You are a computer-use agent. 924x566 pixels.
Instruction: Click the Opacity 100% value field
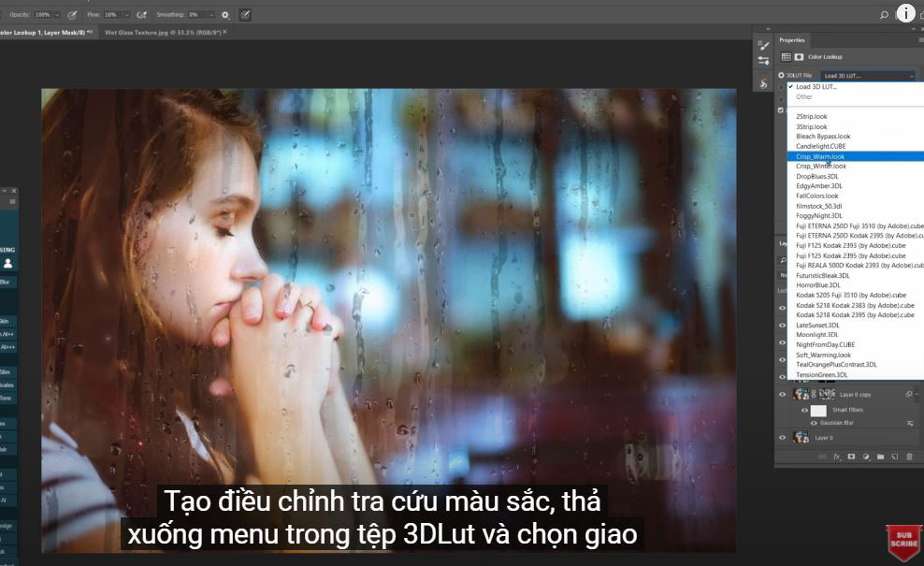click(x=43, y=15)
